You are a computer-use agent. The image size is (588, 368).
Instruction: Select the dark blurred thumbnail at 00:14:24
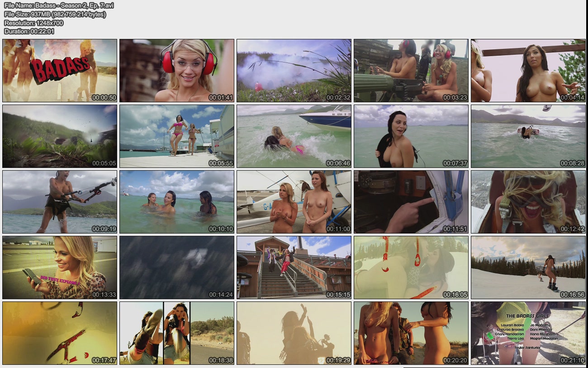click(x=177, y=268)
